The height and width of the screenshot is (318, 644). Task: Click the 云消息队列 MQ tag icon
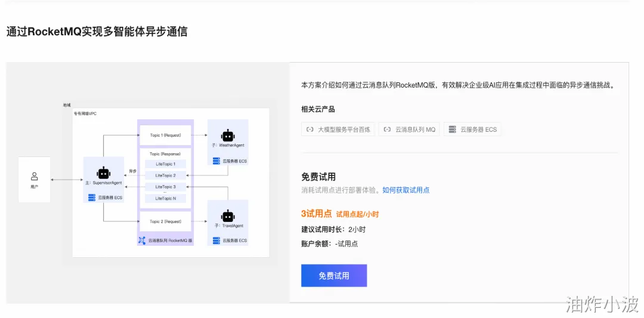coord(387,129)
